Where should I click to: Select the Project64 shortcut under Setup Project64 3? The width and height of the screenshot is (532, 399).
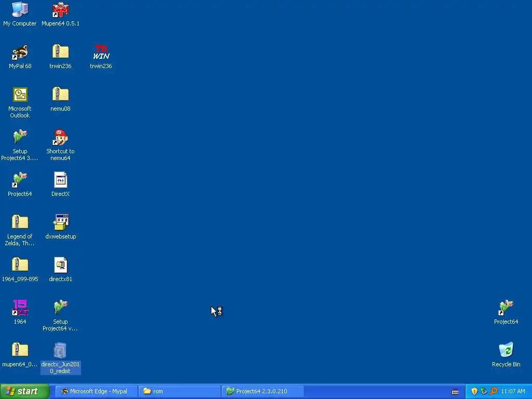[x=20, y=180]
